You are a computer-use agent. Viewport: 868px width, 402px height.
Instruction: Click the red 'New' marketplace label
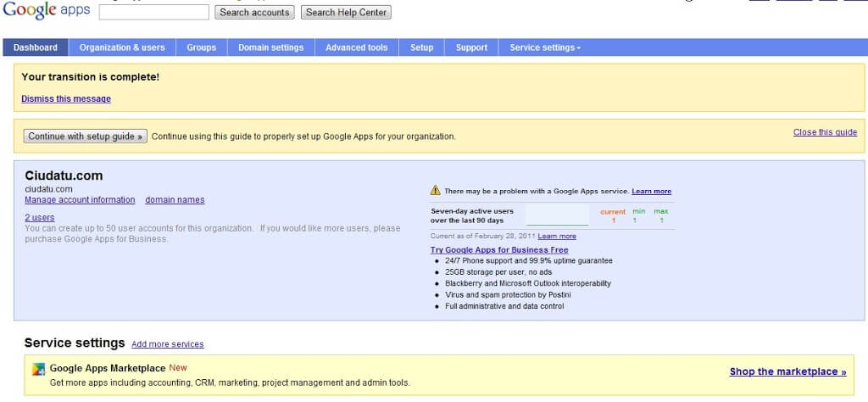178,368
